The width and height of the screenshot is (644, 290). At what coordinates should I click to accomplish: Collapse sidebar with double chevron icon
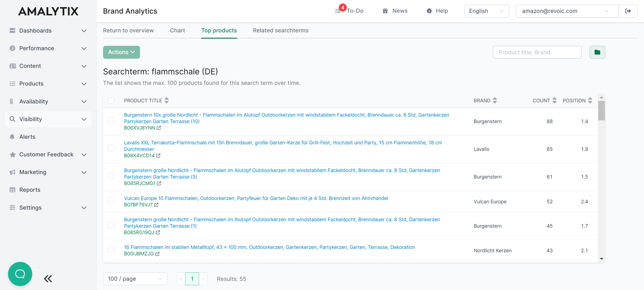(48, 279)
